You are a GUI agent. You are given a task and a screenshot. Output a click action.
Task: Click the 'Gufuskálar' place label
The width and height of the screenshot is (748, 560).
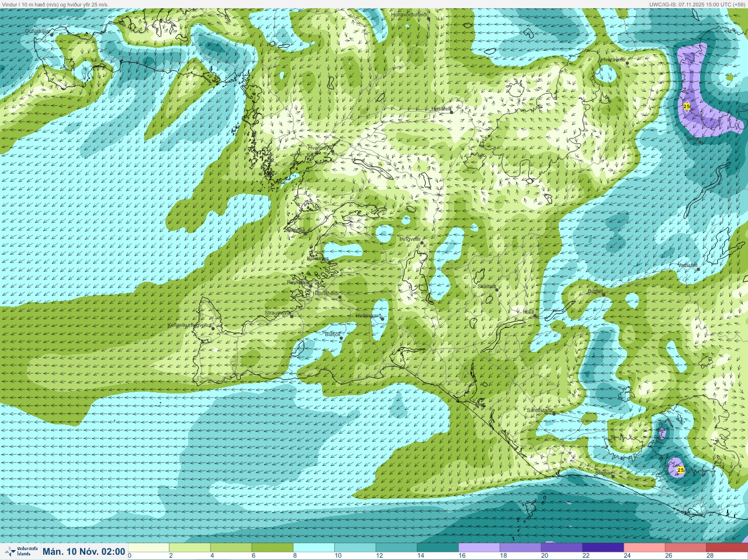[x=38, y=31]
